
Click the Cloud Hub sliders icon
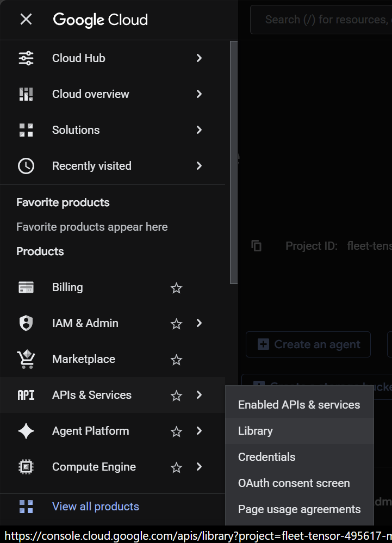pos(26,58)
